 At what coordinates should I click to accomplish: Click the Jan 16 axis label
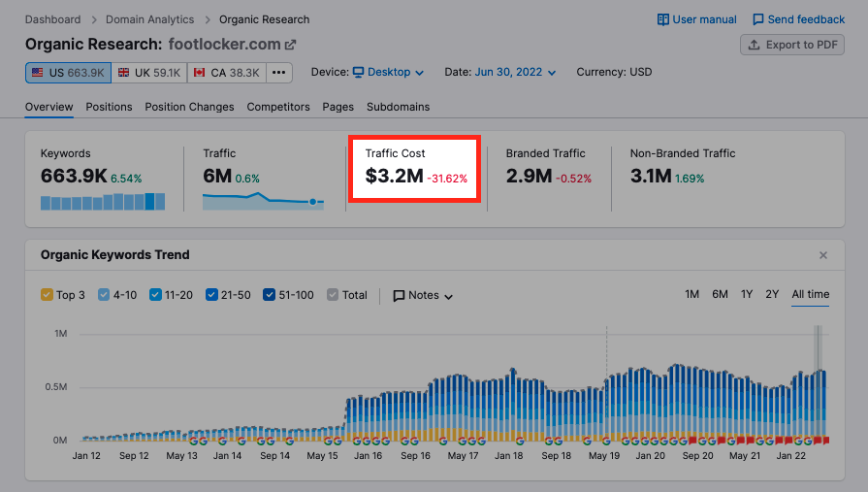(x=369, y=456)
